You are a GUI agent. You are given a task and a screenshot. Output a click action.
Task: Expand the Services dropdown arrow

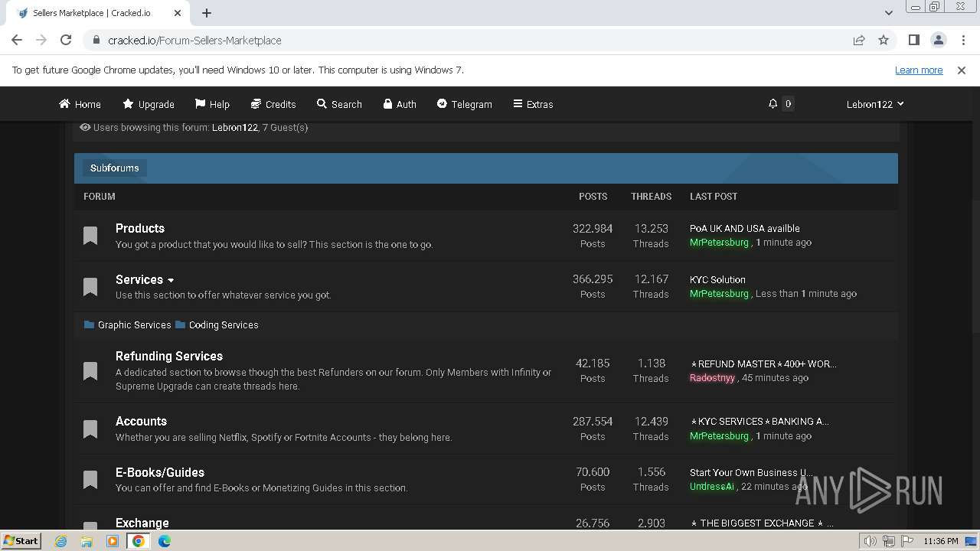(171, 280)
